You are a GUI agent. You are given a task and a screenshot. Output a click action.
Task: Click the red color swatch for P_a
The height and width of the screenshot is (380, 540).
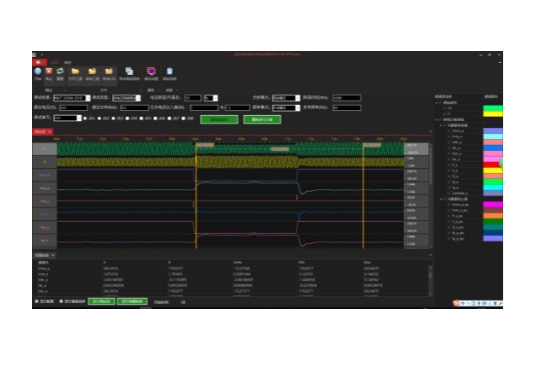tap(493, 165)
